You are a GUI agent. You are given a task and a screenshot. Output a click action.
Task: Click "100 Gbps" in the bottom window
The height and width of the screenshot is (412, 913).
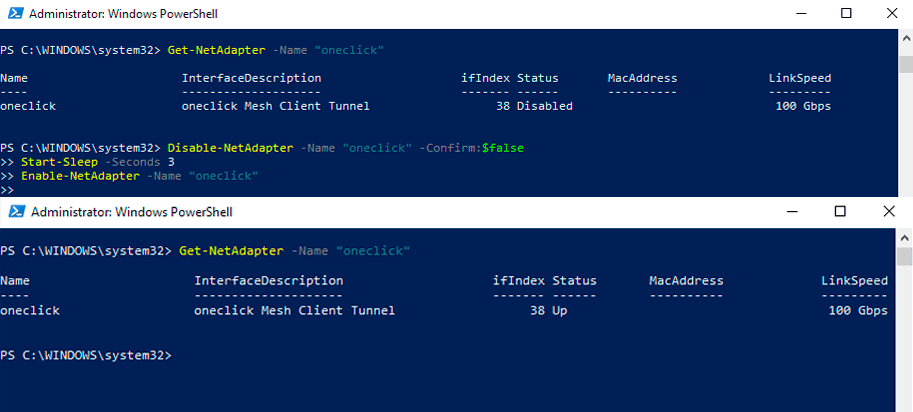[x=858, y=310]
